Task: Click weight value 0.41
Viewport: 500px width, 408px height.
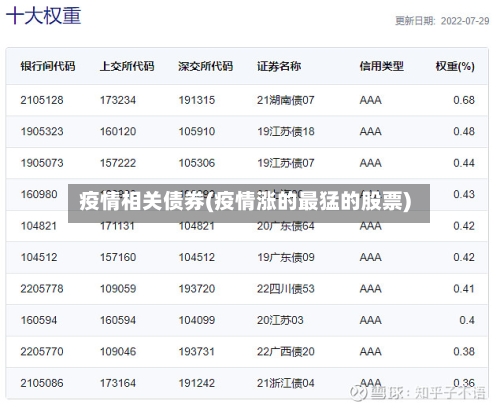Action: [464, 289]
